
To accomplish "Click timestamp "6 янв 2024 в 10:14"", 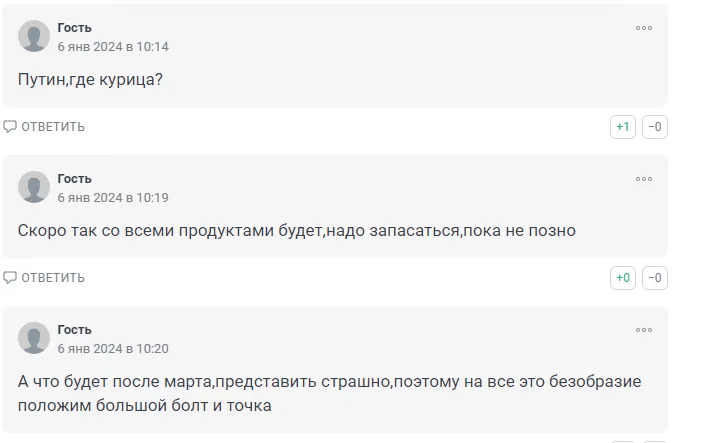I will coord(113,47).
